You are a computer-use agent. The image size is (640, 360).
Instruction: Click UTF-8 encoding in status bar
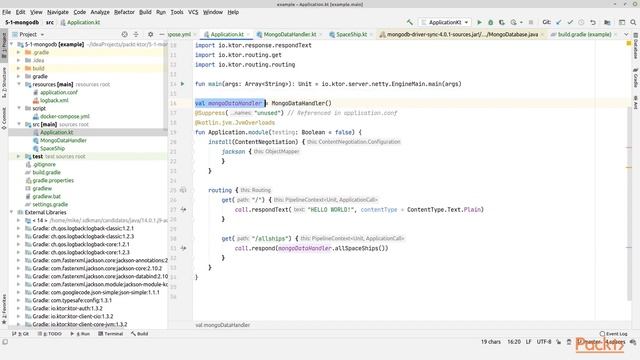click(544, 342)
